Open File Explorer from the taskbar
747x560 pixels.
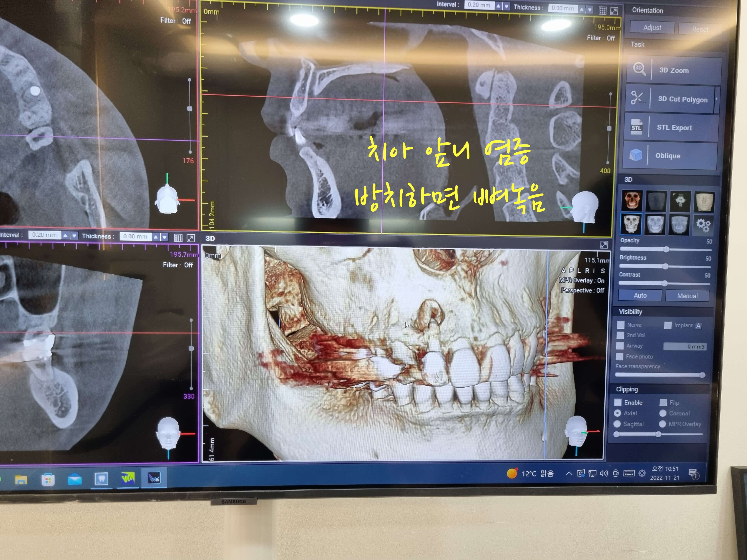pos(21,480)
